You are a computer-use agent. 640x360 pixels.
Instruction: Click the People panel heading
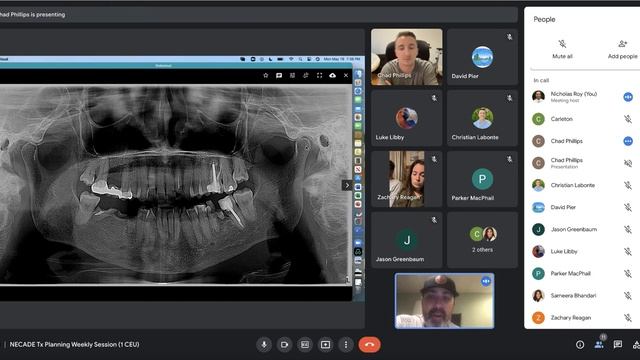click(544, 19)
